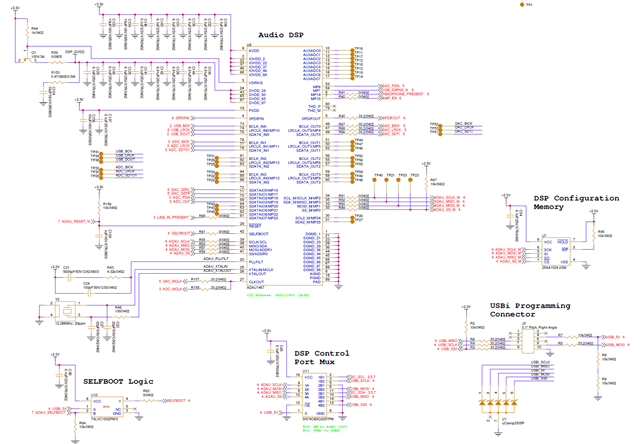
Task: Select the R47 10k resistor symbol
Action: coord(426,182)
